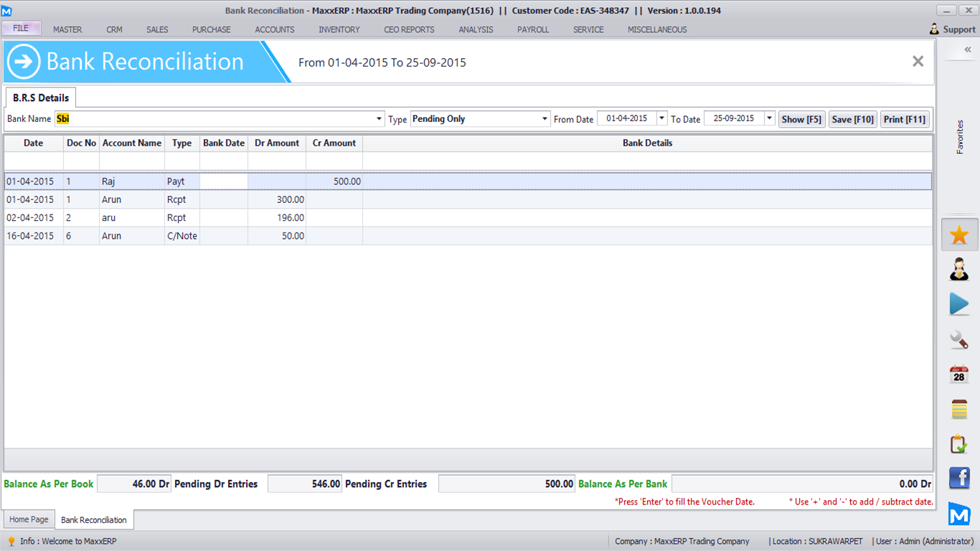The width and height of the screenshot is (980, 551).
Task: Open the Facebook icon in sidebar
Action: point(959,478)
